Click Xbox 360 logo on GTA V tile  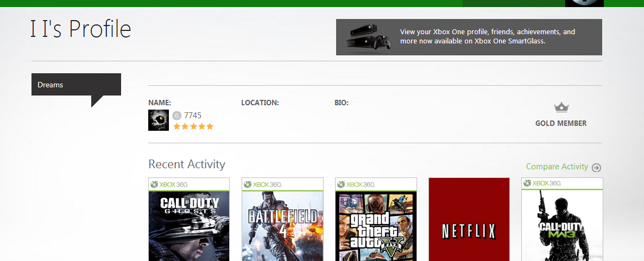click(x=356, y=184)
